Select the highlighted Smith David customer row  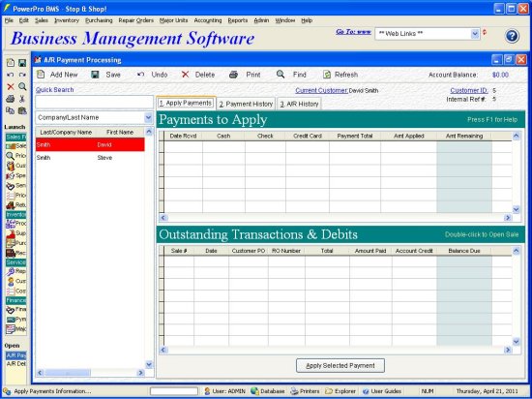90,144
